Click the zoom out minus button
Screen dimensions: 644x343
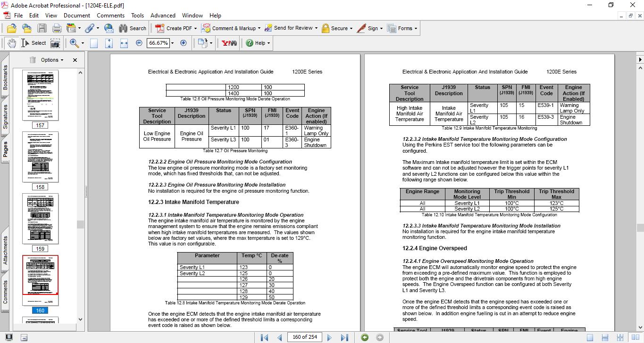[x=139, y=43]
